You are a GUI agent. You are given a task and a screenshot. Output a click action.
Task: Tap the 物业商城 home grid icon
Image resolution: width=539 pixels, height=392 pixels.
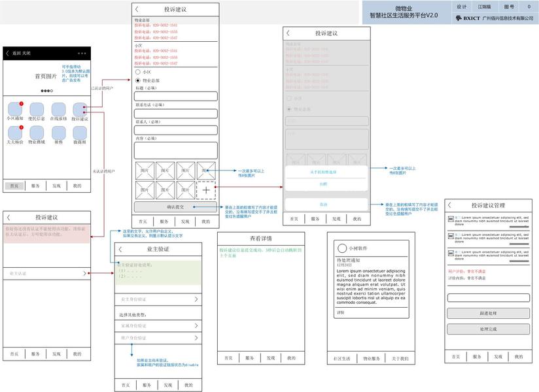click(37, 133)
